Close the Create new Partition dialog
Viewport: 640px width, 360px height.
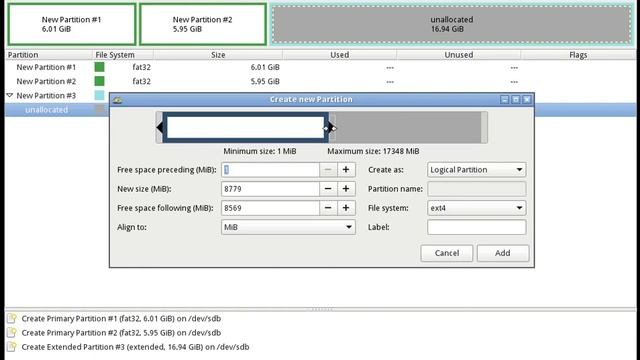pos(527,100)
